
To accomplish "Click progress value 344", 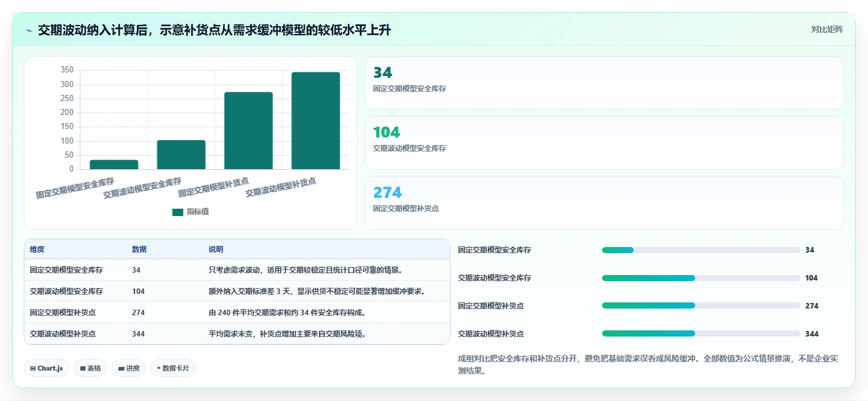I will point(812,334).
